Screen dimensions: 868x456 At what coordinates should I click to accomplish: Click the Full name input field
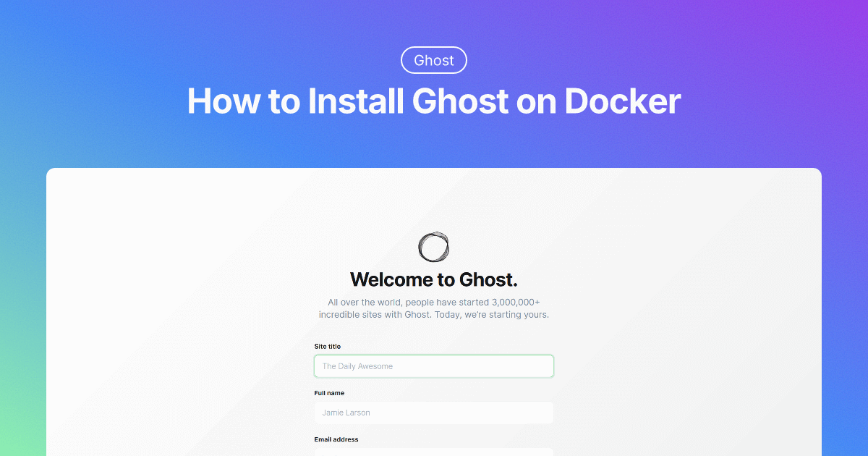[x=434, y=413]
